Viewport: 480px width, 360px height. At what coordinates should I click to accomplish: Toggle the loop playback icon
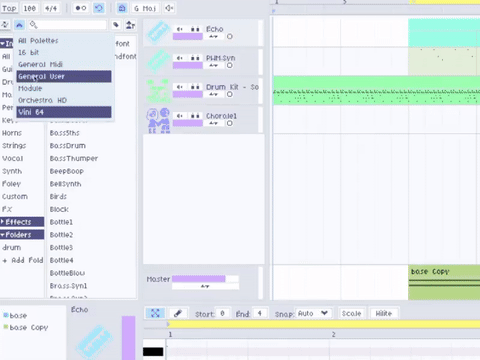pyautogui.click(x=99, y=8)
